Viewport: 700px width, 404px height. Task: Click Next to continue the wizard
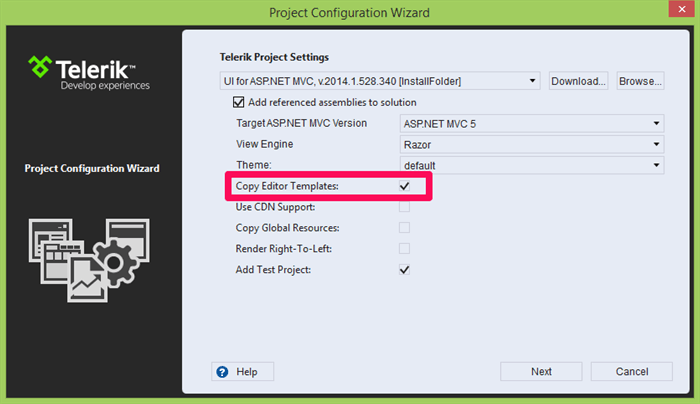tap(541, 371)
